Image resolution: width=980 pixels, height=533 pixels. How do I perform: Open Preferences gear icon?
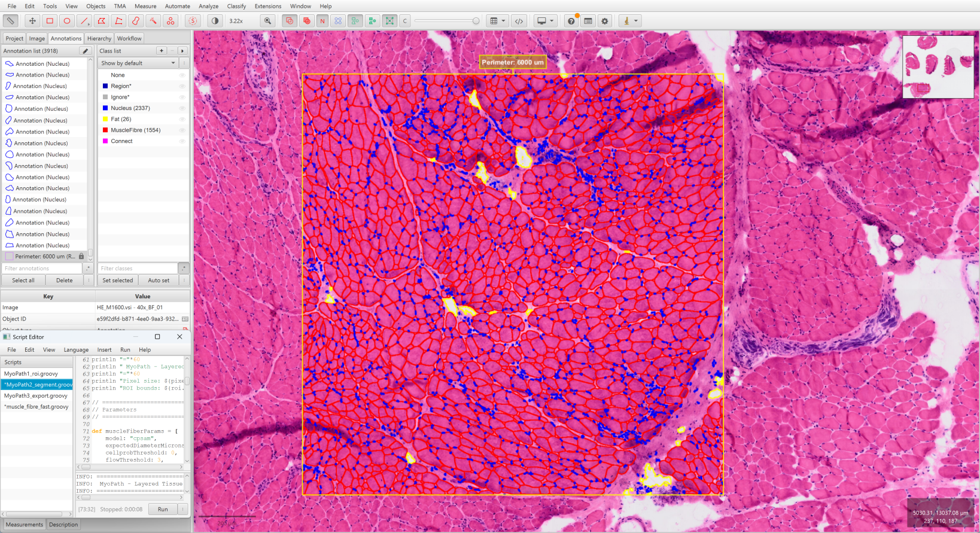tap(605, 21)
